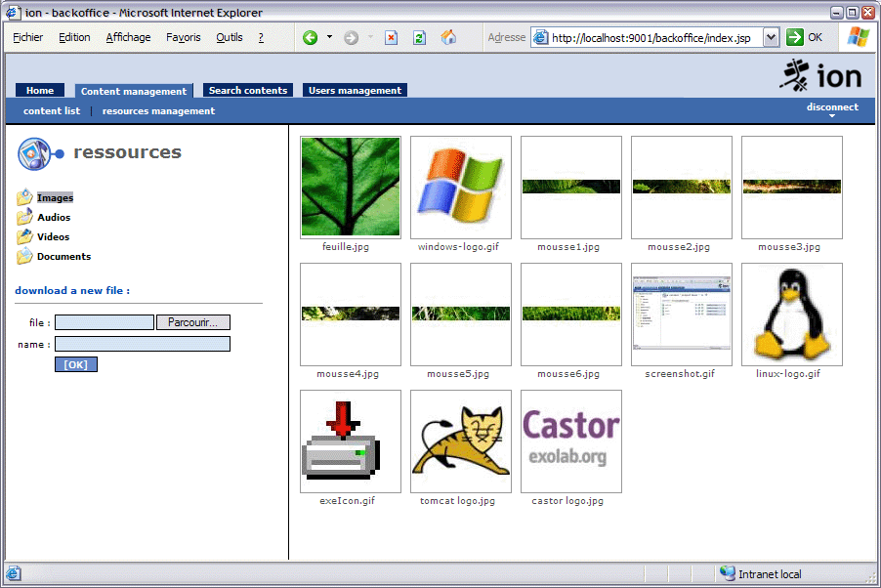Click the Windows flag throbber icon
Image resolution: width=881 pixels, height=588 pixels.
coord(859,37)
